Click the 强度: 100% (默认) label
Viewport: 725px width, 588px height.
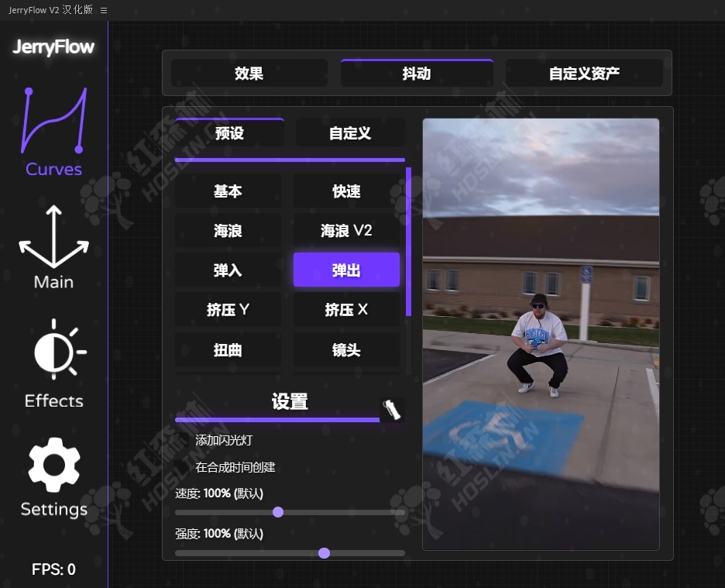[219, 534]
